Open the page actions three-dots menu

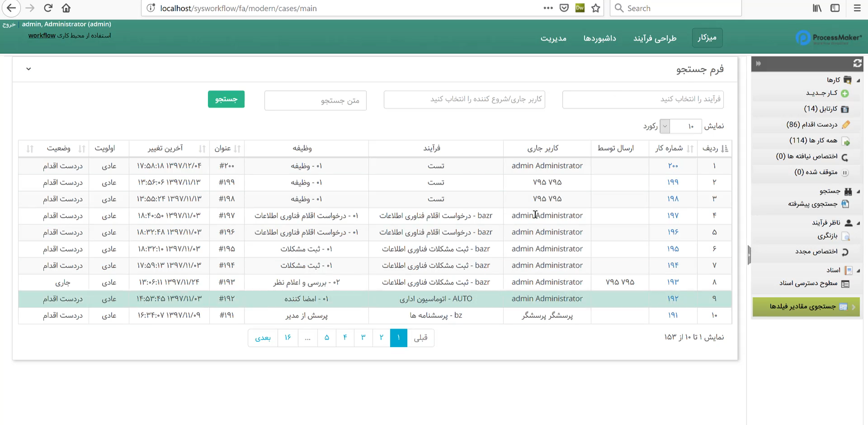pyautogui.click(x=548, y=8)
